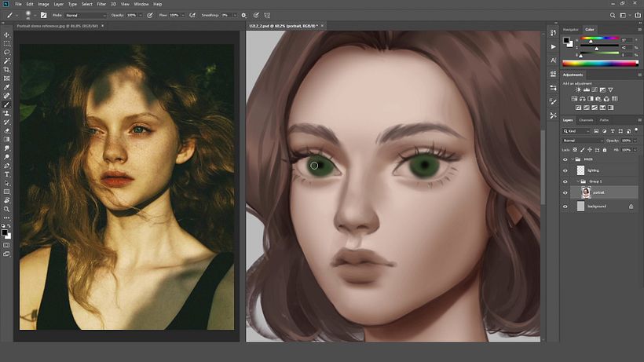Image resolution: width=644 pixels, height=362 pixels.
Task: Hide the MAIN group layer
Action: pos(565,159)
